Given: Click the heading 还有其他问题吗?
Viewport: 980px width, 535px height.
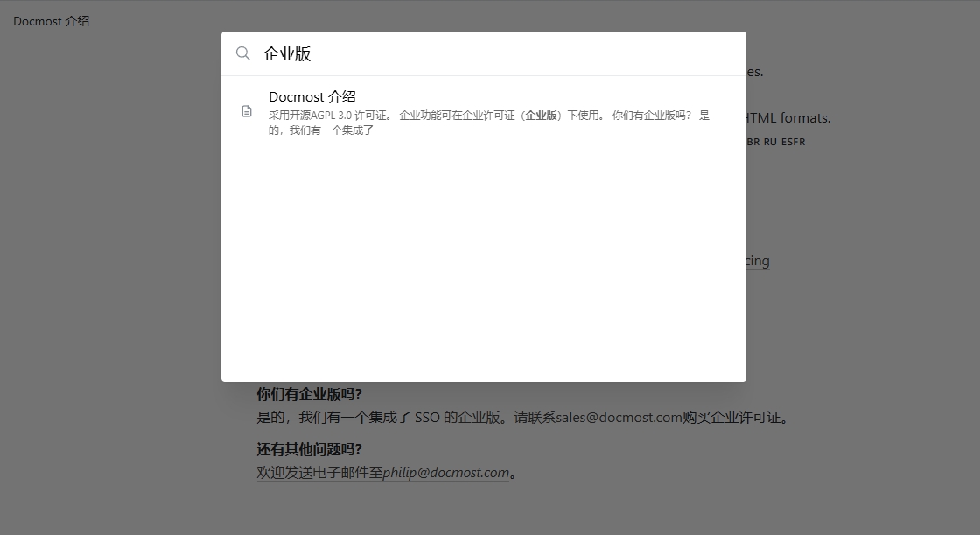Looking at the screenshot, I should [309, 449].
